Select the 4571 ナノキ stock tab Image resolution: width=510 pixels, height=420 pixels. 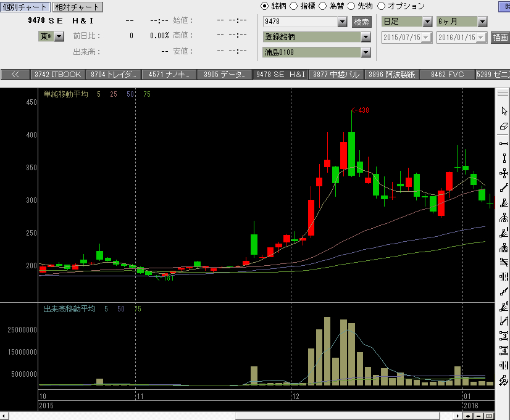pos(169,75)
